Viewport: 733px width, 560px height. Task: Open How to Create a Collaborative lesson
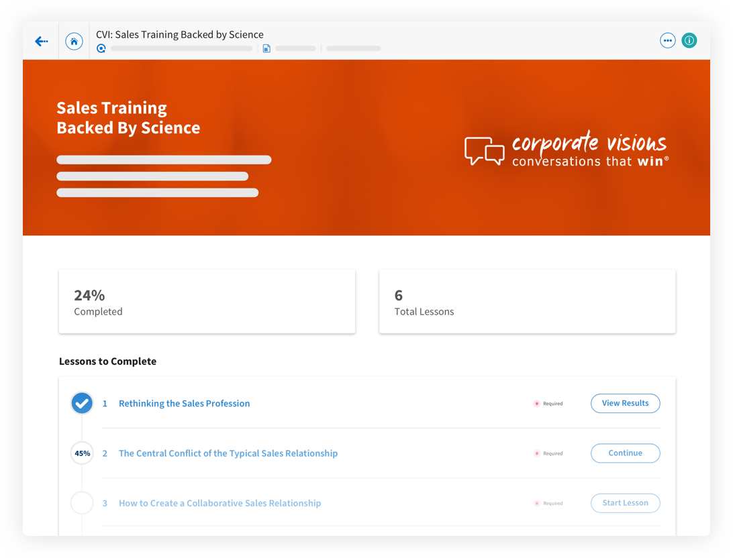pos(219,504)
